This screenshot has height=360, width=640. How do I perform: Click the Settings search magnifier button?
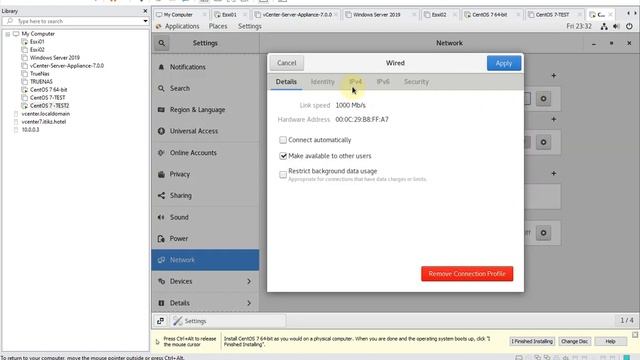[x=162, y=43]
